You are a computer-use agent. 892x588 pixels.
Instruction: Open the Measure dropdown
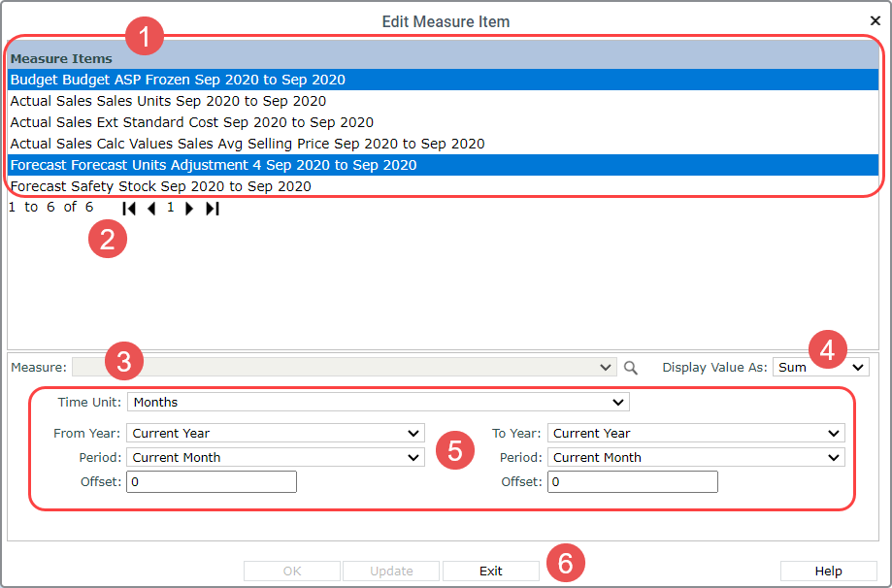[x=345, y=368]
